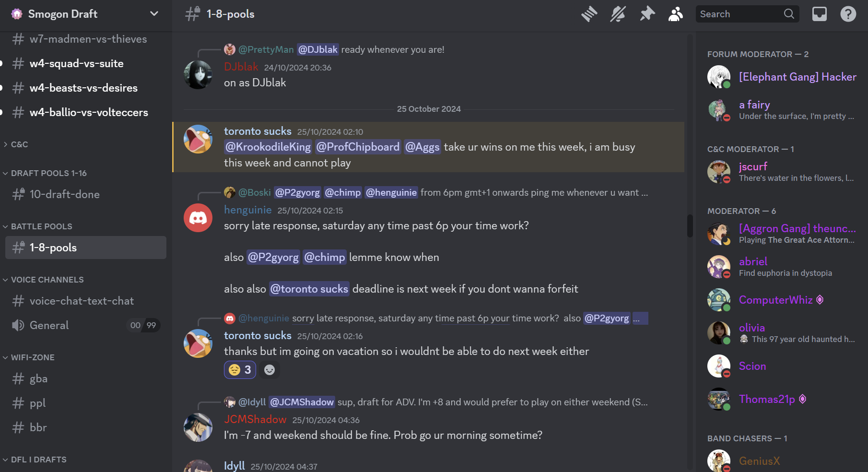Join the General voice channel

pyautogui.click(x=49, y=325)
